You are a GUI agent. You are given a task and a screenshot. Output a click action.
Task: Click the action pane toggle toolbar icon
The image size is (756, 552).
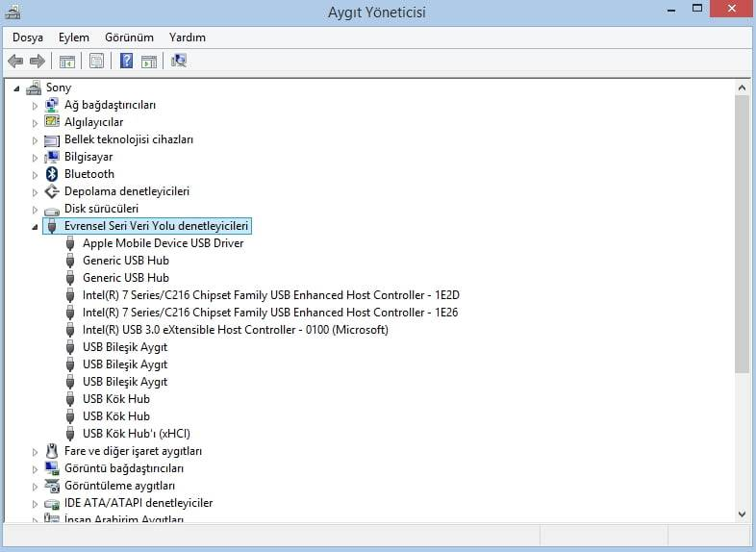[x=149, y=62]
